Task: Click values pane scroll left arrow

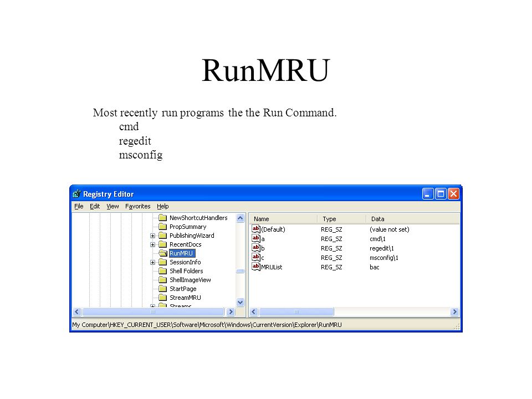Action: tap(254, 311)
